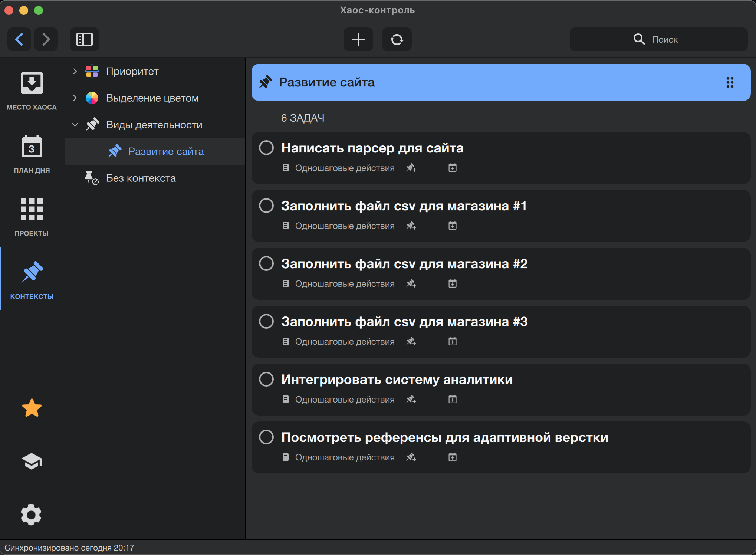
Task: Select the Без контекста item
Action: pos(141,178)
